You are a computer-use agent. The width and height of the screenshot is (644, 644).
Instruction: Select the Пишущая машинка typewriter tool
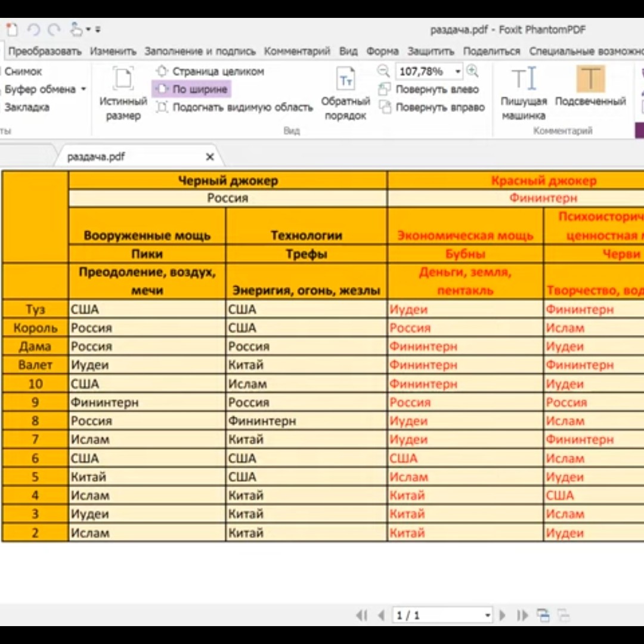click(x=524, y=94)
